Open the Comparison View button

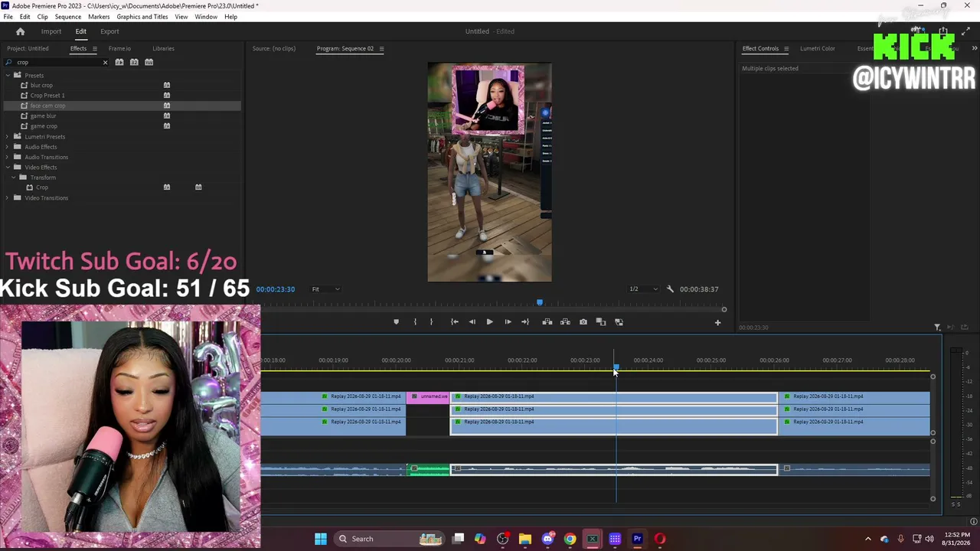click(x=601, y=322)
